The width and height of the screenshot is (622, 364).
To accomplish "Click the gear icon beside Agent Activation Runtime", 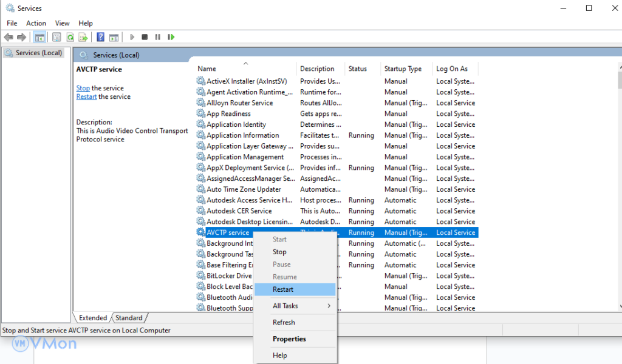I will 200,92.
